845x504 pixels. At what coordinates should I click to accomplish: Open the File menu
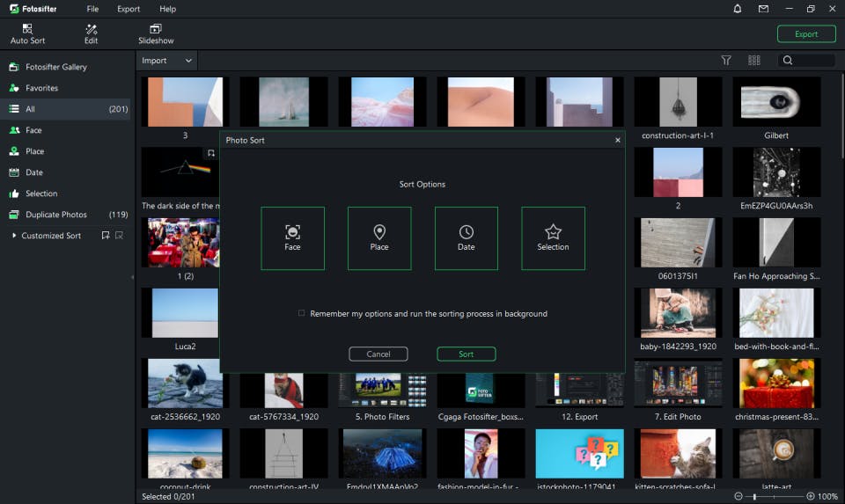coord(92,9)
